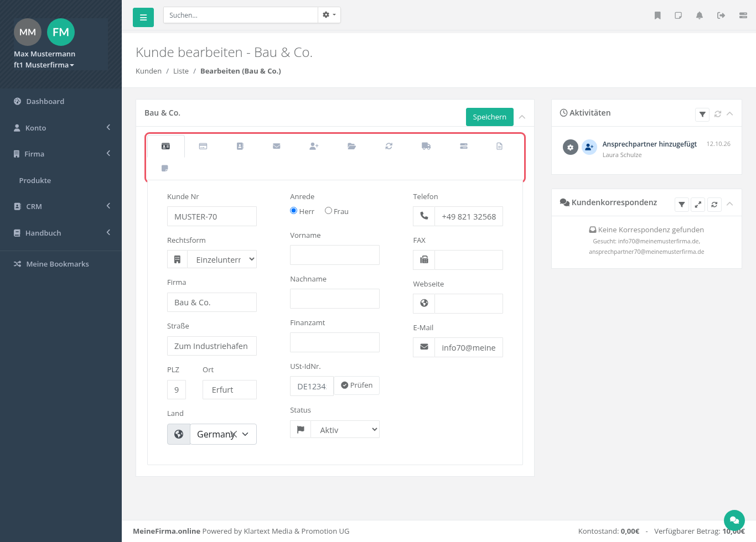The image size is (756, 542).
Task: Open the credit card tab icon
Action: (203, 147)
